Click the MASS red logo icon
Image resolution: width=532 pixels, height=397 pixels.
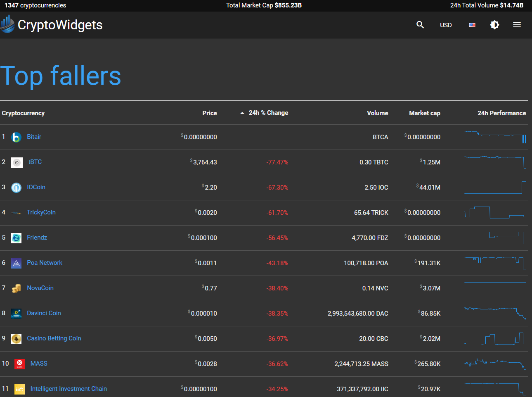19,364
